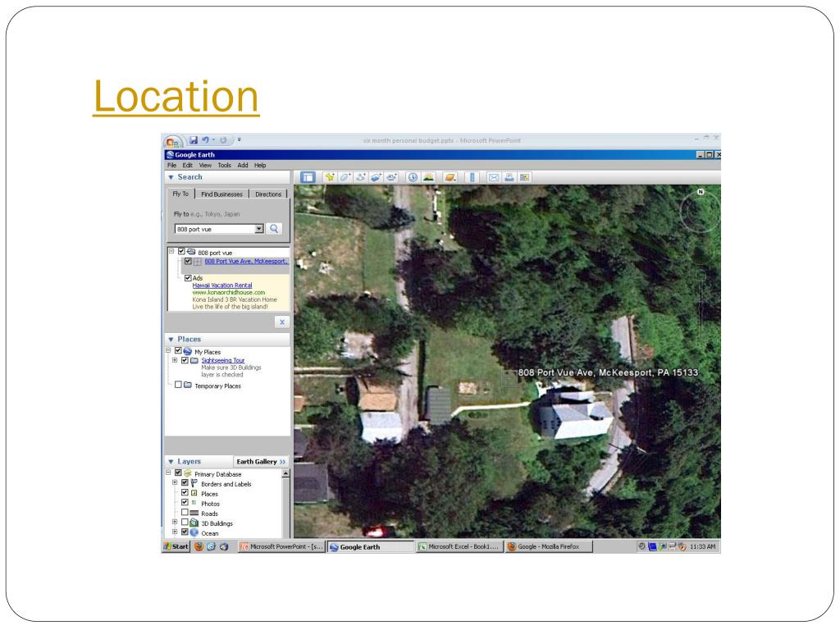
Task: Add a new placemark with the pushpin icon
Action: coord(330,177)
